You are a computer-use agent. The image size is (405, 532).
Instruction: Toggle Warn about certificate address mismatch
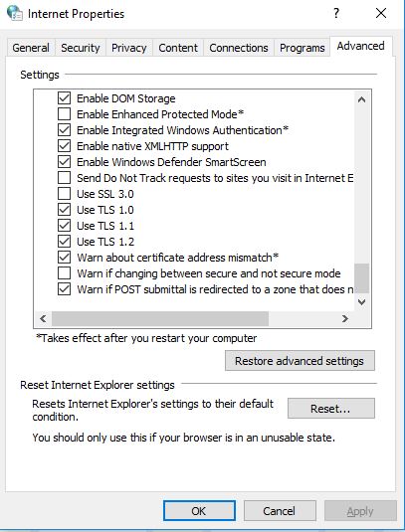(64, 258)
